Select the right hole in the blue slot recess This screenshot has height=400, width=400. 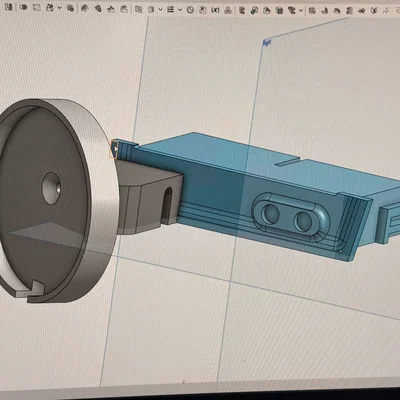[303, 221]
